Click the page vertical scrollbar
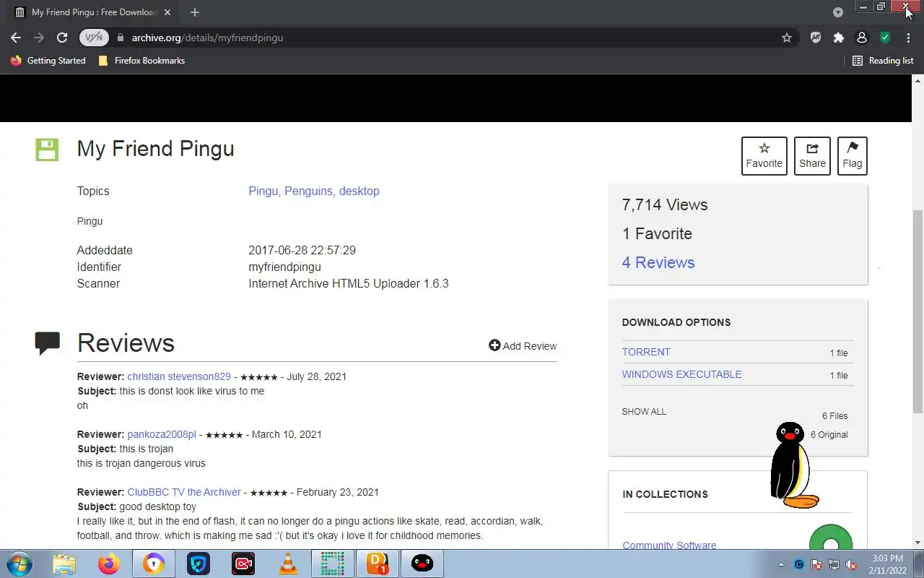 [x=918, y=313]
